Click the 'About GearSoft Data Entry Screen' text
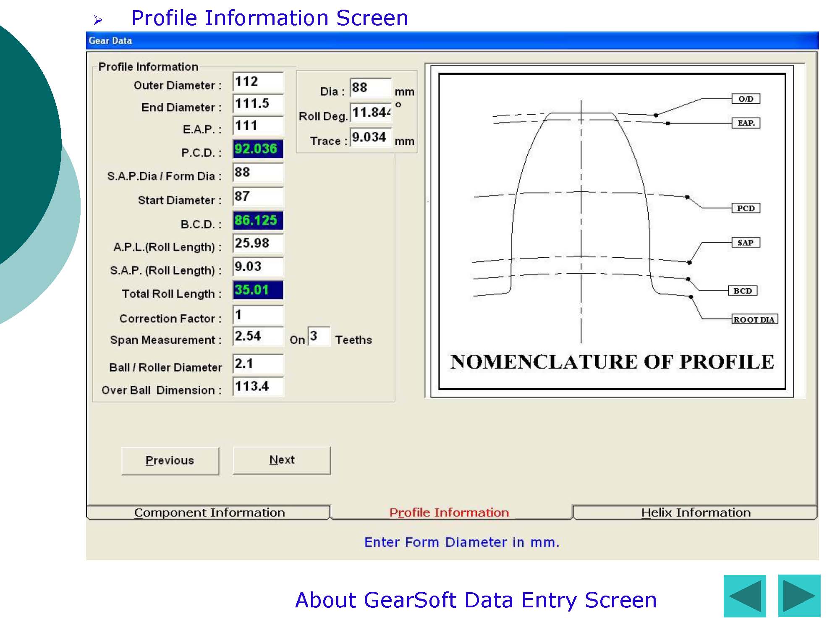This screenshot has height=630, width=840. tap(476, 600)
